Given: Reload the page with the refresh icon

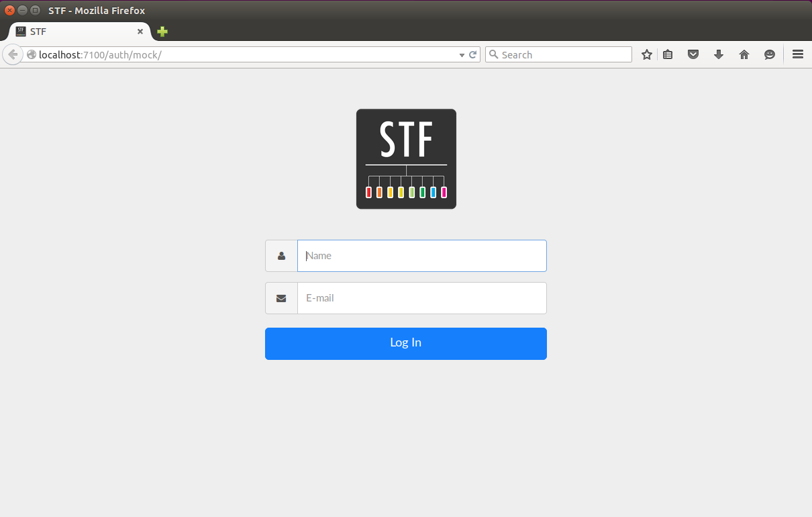Looking at the screenshot, I should tap(473, 55).
